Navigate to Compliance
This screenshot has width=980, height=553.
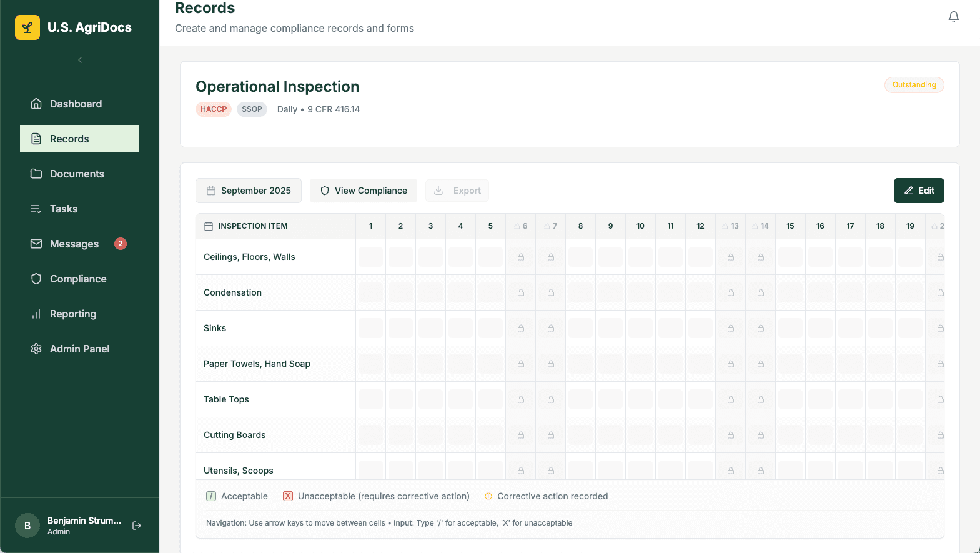[x=79, y=279]
